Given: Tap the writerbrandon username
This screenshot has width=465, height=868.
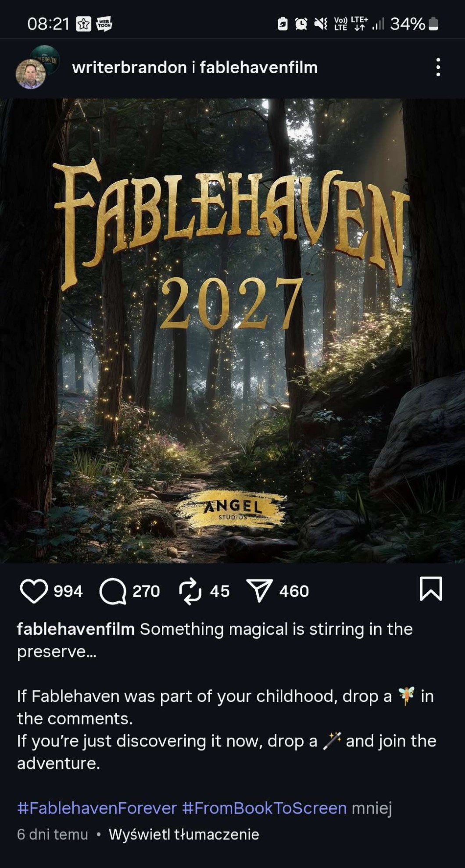Looking at the screenshot, I should 129,68.
